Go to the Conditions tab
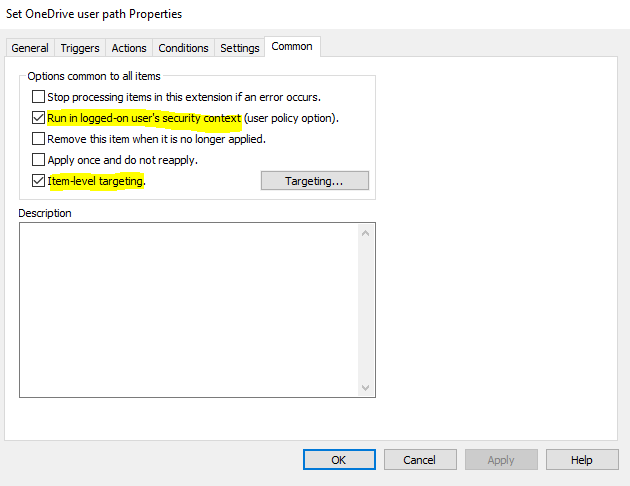Viewport: 630px width, 486px height. 183,48
